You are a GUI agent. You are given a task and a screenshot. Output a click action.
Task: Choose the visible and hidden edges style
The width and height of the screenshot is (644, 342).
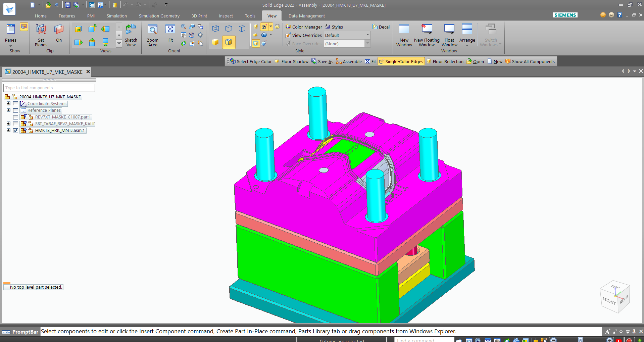[229, 29]
